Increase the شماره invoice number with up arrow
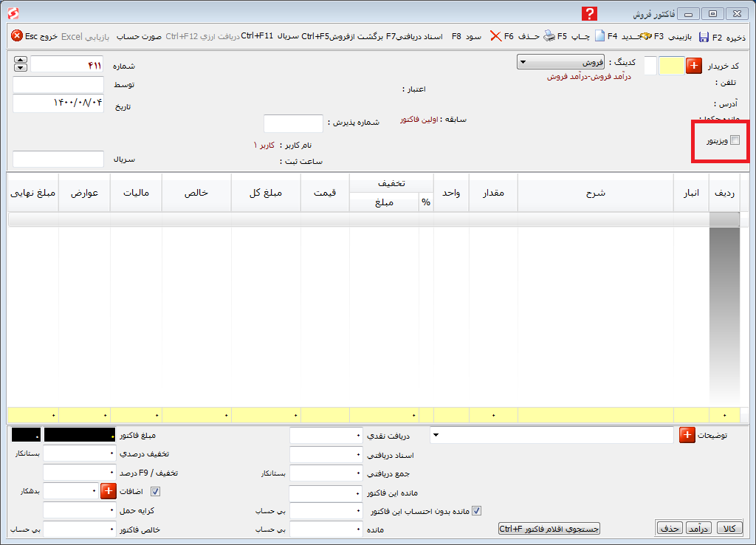The image size is (756, 545). (20, 60)
